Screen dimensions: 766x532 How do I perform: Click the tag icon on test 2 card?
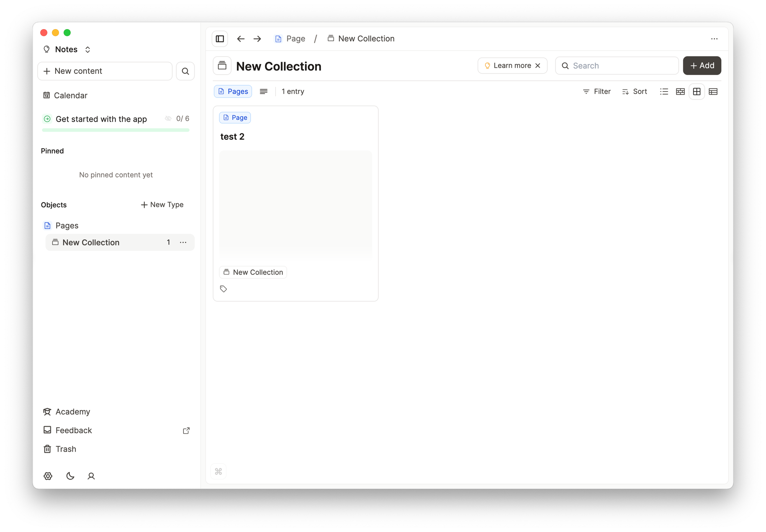point(224,289)
